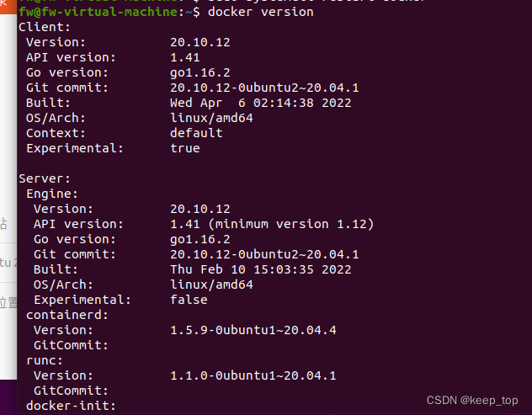Click containerd version 1.5.9-0ubuntu1~20.04.4
Screen dimensions: 532x415
[x=253, y=330]
